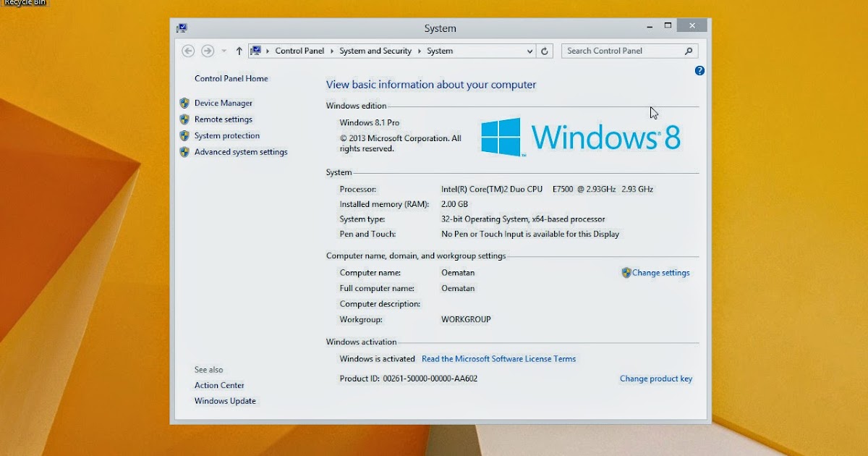Open Help with the blue question mark

point(699,70)
